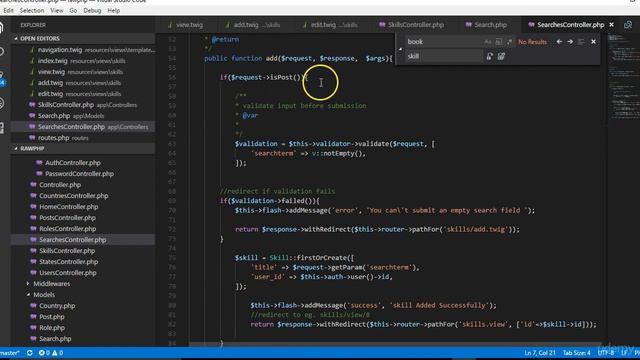Open the View menu
This screenshot has width=640, height=360.
(x=57, y=11)
